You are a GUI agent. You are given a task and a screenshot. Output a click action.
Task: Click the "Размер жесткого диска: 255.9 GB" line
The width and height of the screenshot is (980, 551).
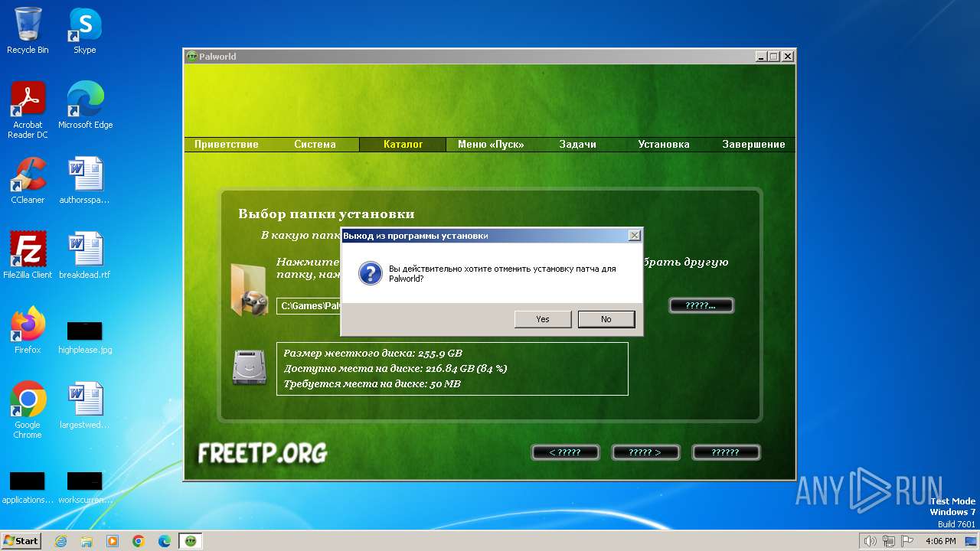(x=373, y=354)
